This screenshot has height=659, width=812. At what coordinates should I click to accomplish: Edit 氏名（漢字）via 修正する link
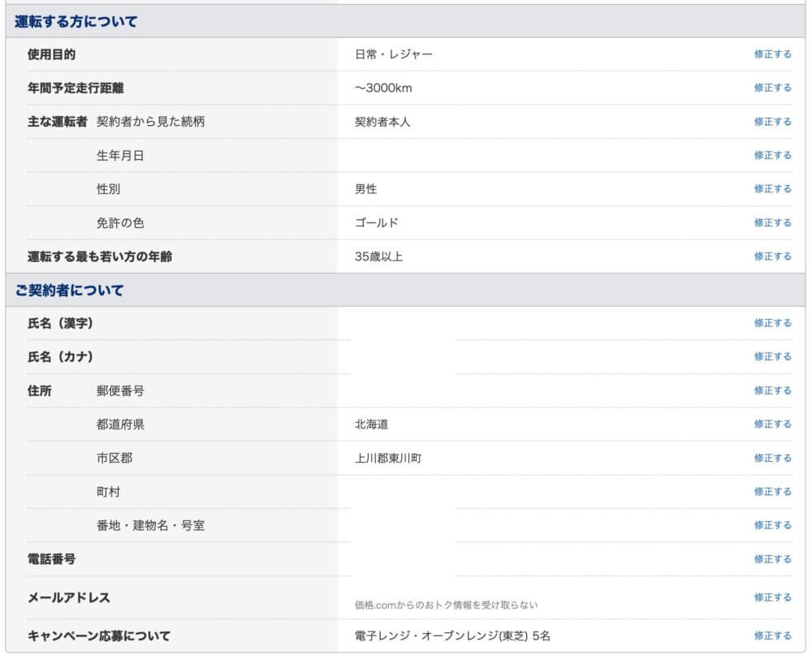(772, 323)
